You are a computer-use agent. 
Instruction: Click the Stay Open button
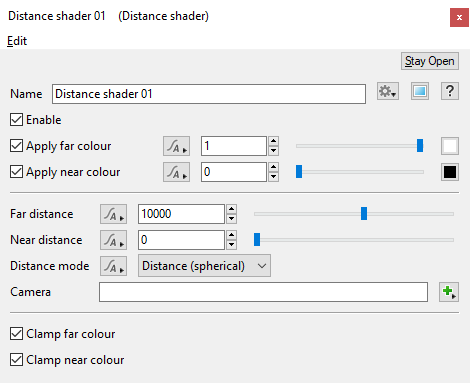(x=430, y=61)
